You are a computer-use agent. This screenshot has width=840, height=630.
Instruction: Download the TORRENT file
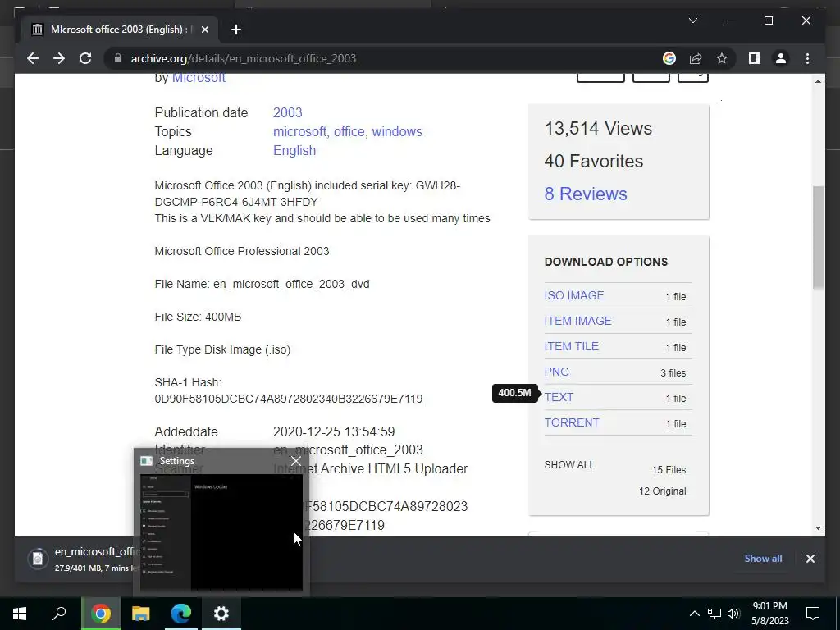[572, 422]
